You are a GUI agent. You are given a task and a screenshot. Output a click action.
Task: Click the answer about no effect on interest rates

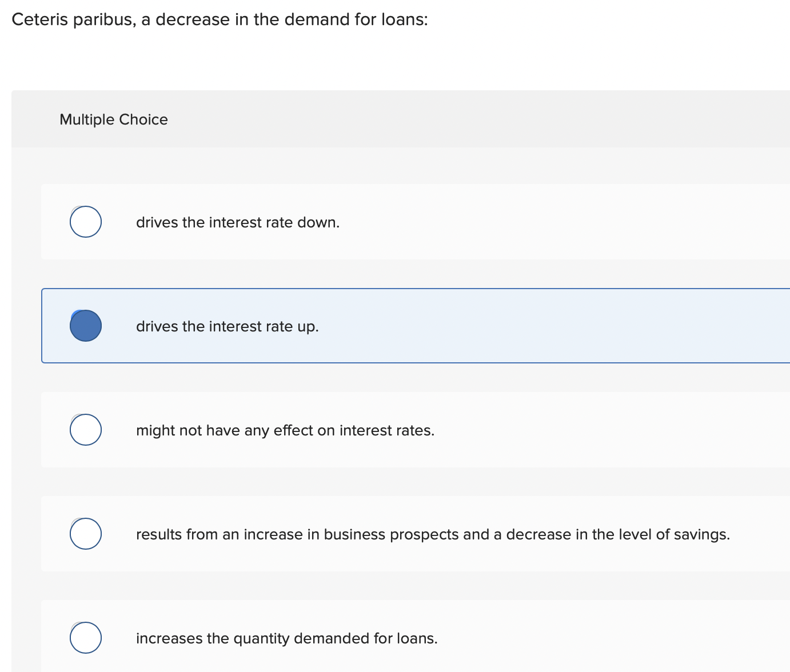click(x=400, y=430)
